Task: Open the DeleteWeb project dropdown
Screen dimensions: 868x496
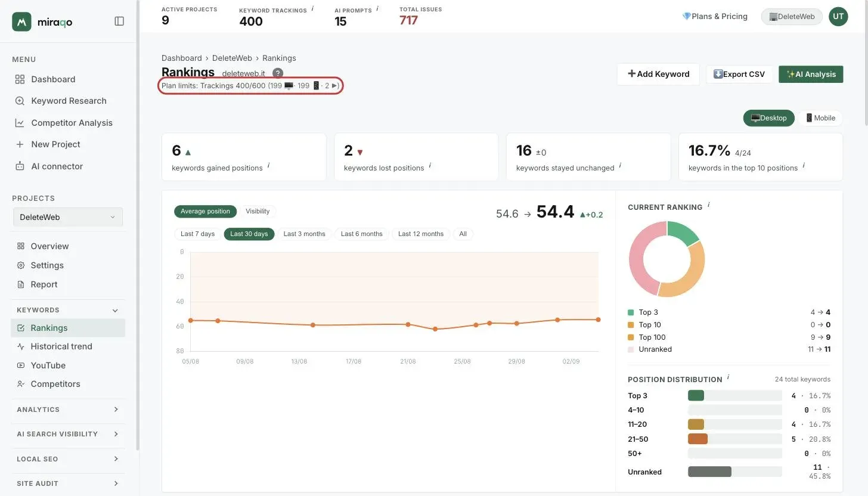Action: (x=68, y=217)
